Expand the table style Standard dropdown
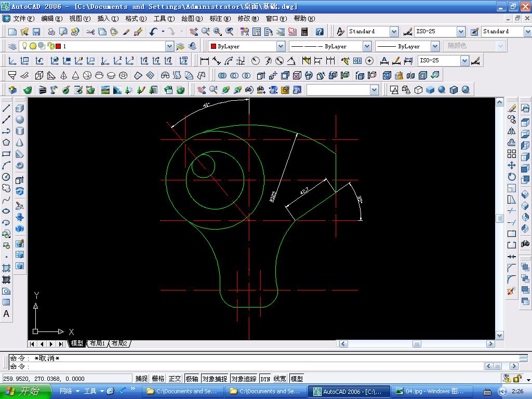532x399 pixels. tap(528, 32)
